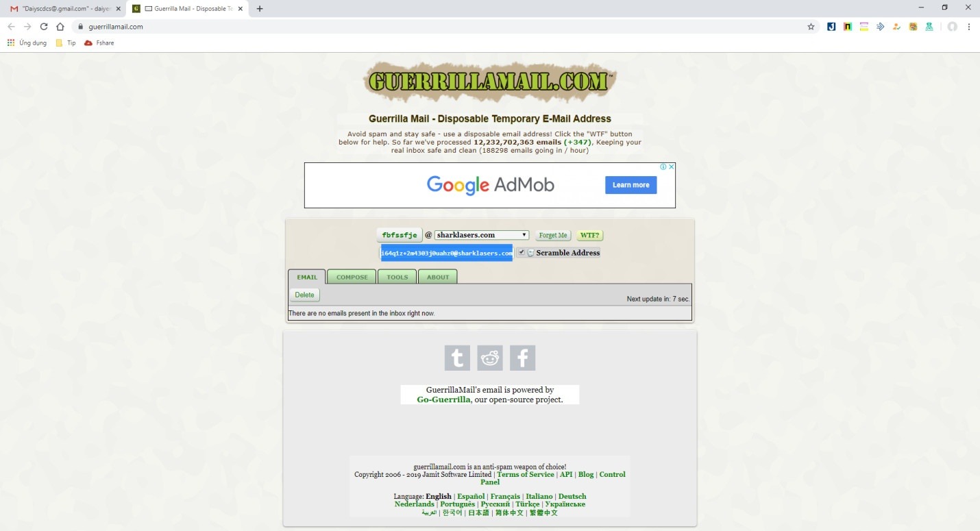
Task: Click Learn more in the AdMob ad
Action: (x=630, y=185)
